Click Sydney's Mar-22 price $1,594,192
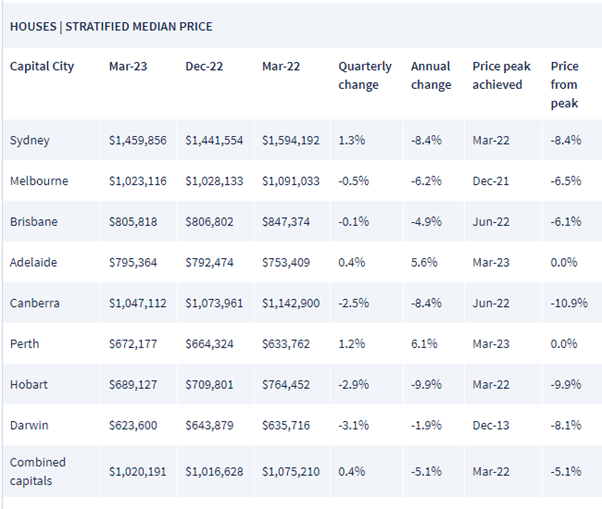 (x=291, y=141)
